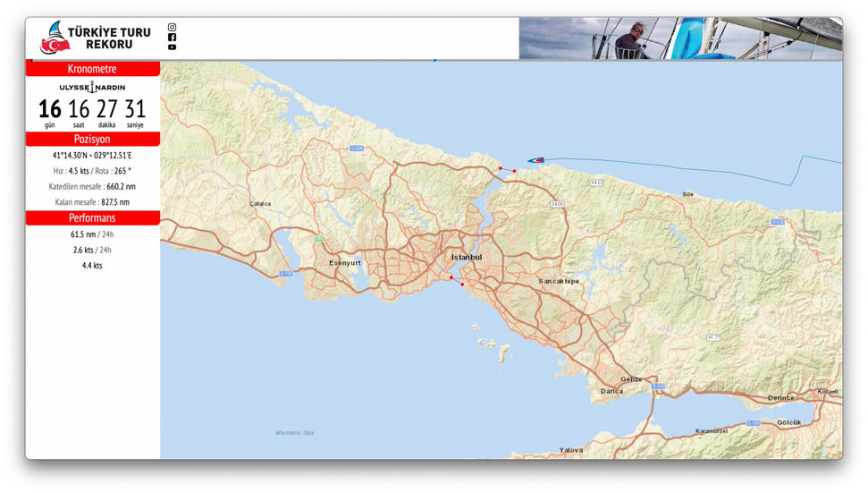The width and height of the screenshot is (868, 493).
Task: Click the Derince label on the map
Action: pyautogui.click(x=780, y=398)
